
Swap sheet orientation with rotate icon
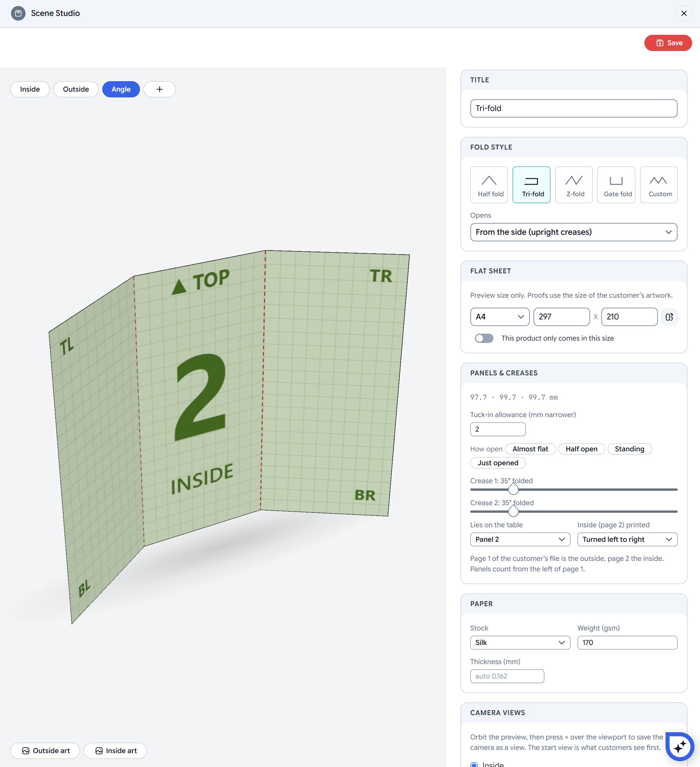point(669,317)
